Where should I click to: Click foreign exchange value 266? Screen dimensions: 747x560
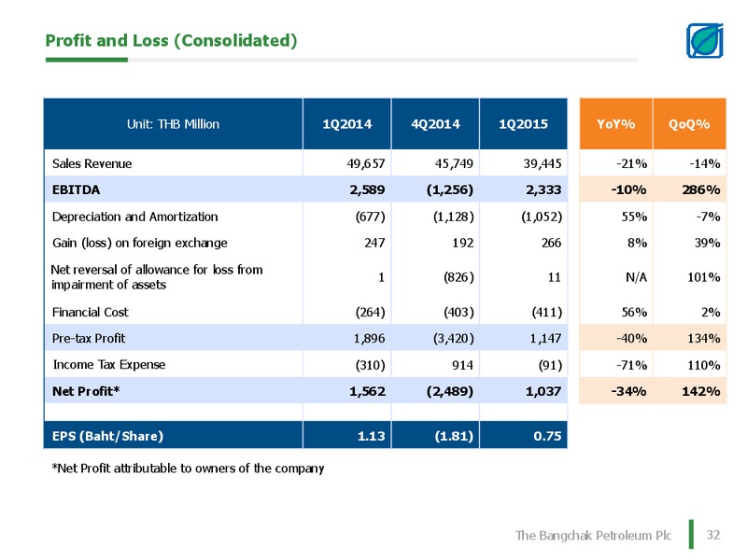pos(551,243)
